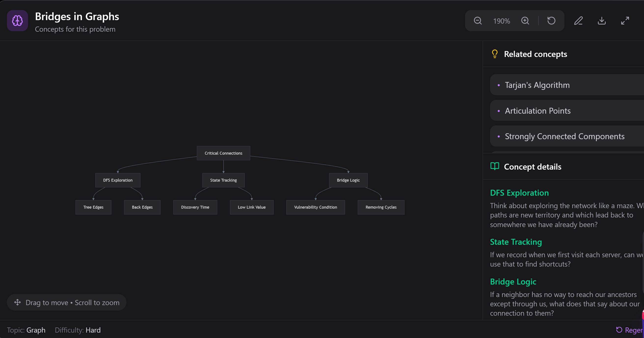Click the DFS Exploration heading in details
This screenshot has width=644, height=338.
coord(519,193)
